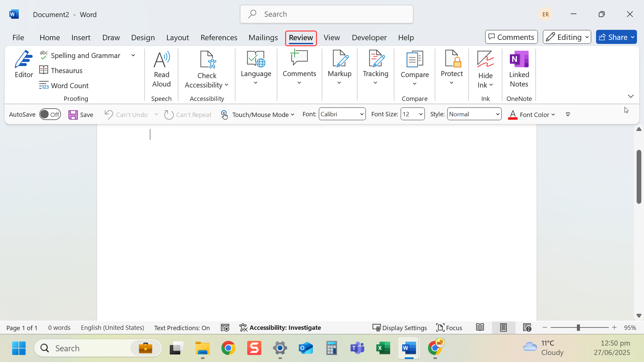Open the Font combo box dropdown
This screenshot has height=362, width=644.
(362, 114)
